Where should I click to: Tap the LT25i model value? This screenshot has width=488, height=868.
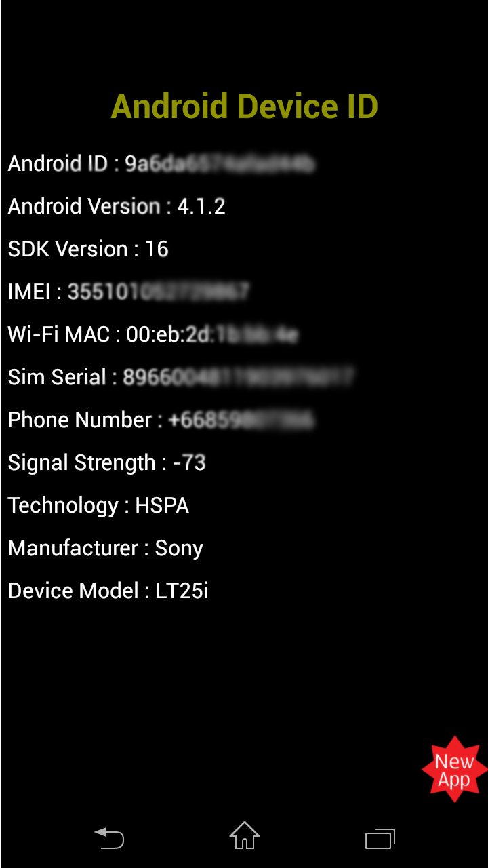(x=182, y=591)
